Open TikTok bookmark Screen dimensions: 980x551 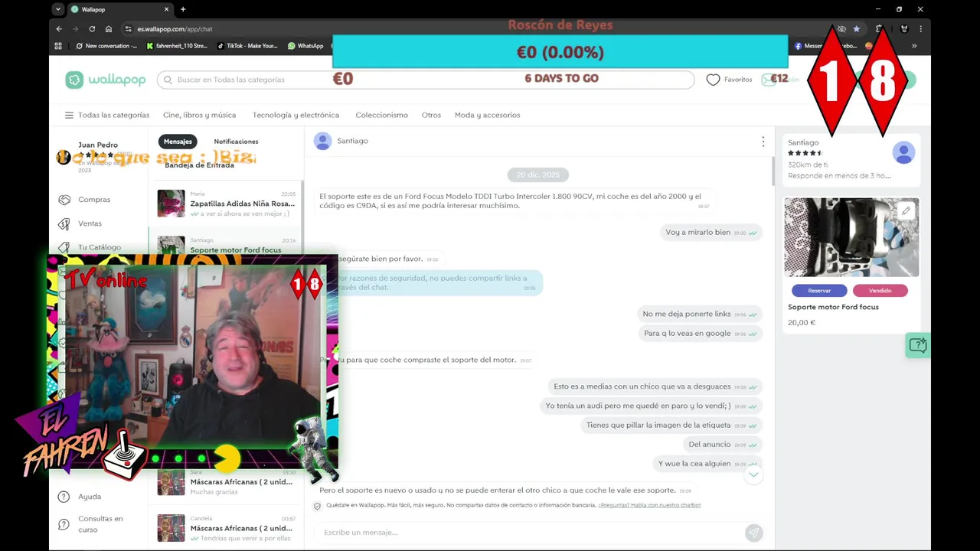(x=247, y=46)
